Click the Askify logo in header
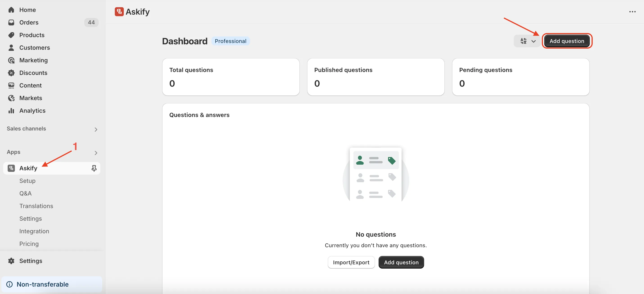Image resolution: width=644 pixels, height=294 pixels. (119, 11)
